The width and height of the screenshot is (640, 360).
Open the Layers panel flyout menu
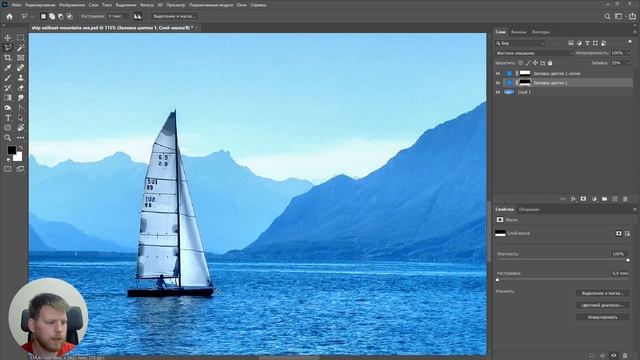634,32
